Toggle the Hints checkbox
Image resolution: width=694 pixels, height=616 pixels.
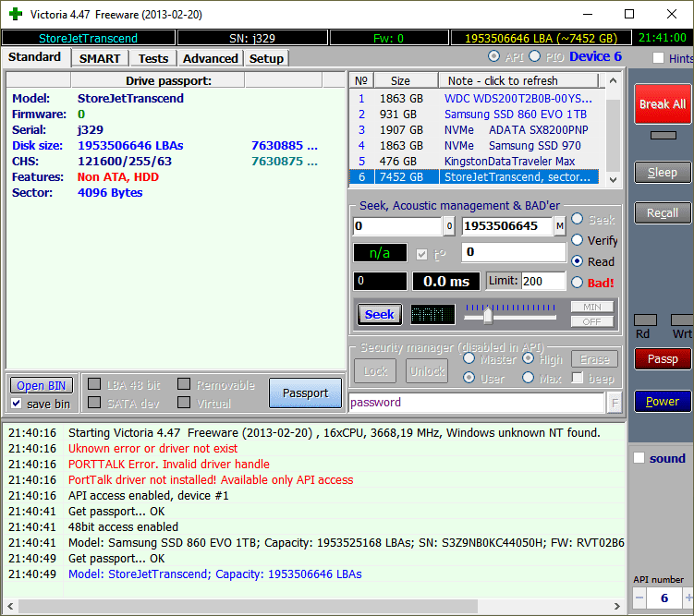pyautogui.click(x=658, y=58)
